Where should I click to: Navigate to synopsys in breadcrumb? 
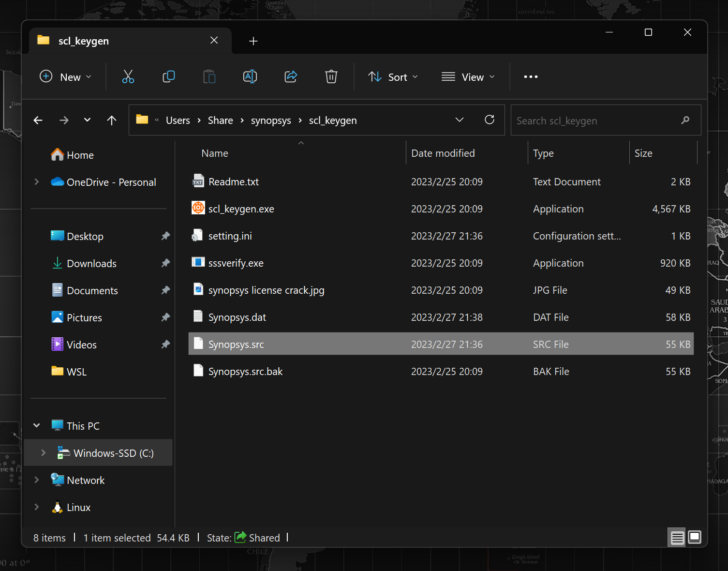click(271, 120)
